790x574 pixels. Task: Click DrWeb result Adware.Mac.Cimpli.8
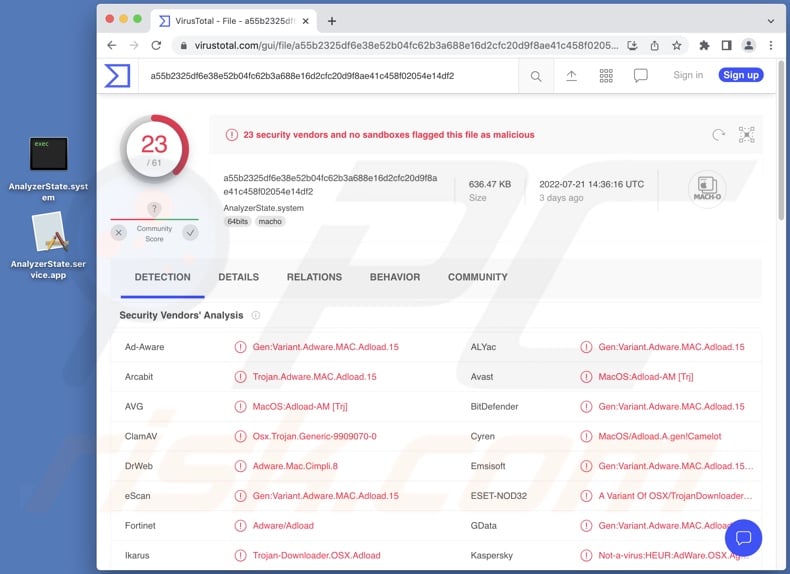pos(295,466)
